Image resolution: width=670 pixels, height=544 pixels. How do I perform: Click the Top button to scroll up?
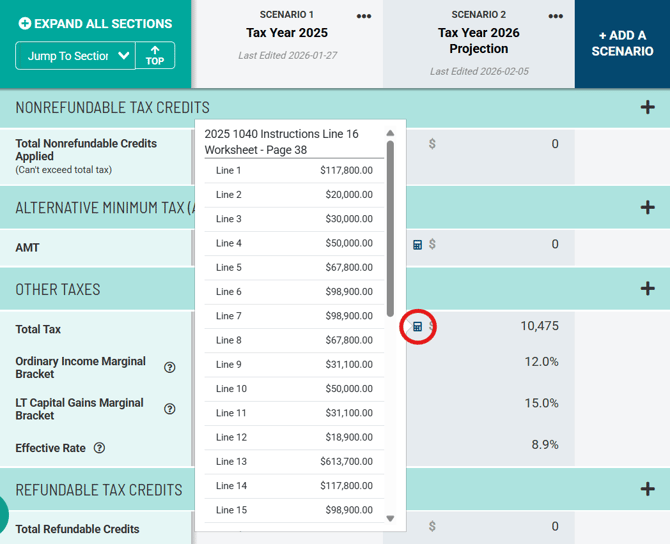[155, 56]
